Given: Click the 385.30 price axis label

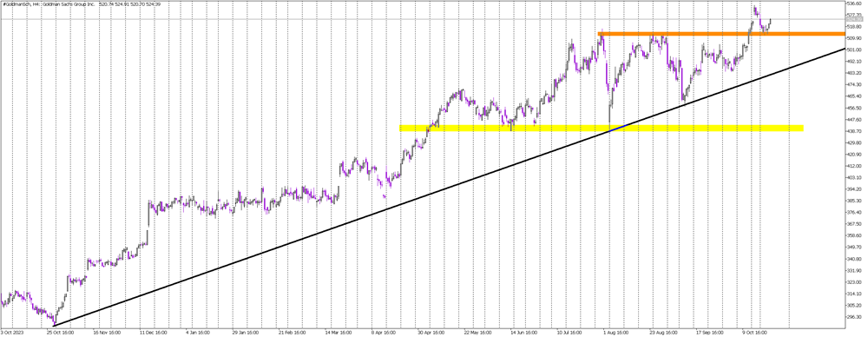Looking at the screenshot, I should click(855, 202).
